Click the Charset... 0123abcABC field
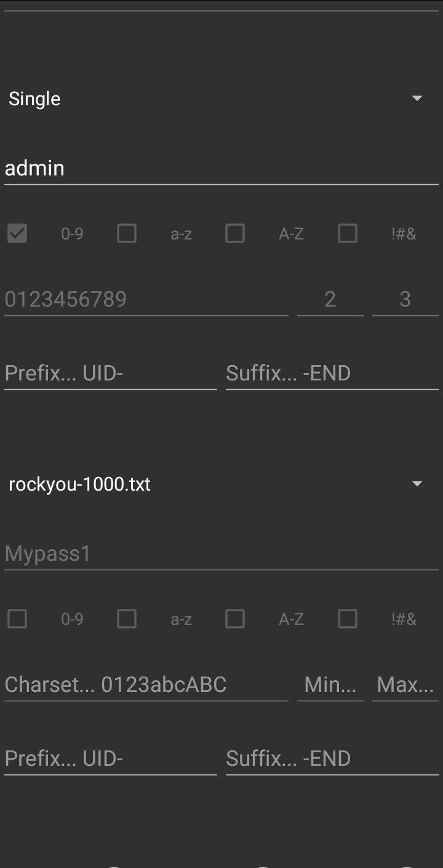Screen dimensions: 443x868 point(146,685)
